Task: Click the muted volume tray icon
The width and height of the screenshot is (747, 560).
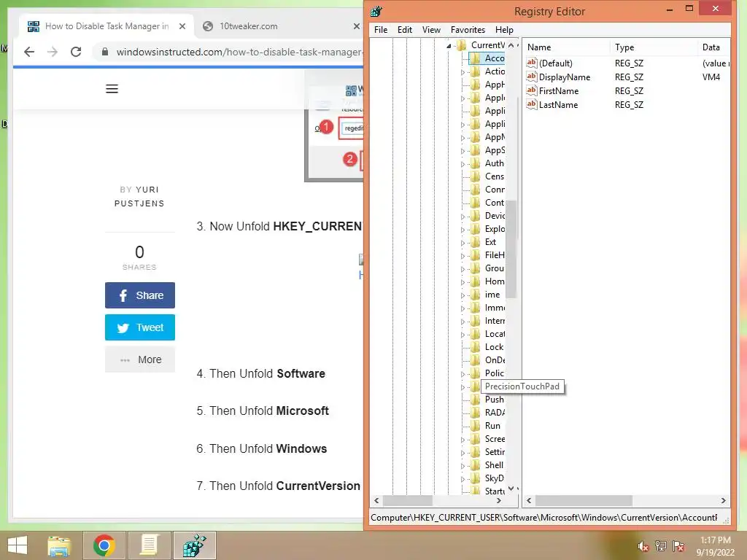Action: pyautogui.click(x=643, y=546)
